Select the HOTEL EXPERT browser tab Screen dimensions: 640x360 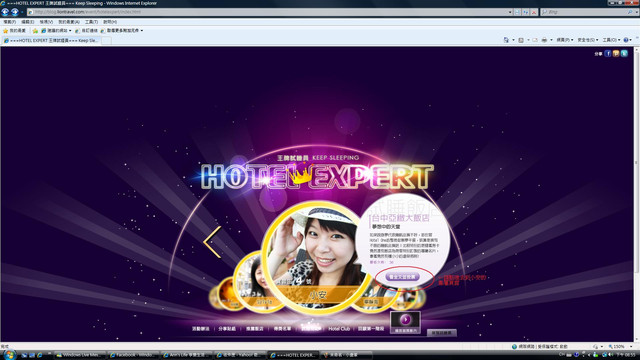[51, 40]
